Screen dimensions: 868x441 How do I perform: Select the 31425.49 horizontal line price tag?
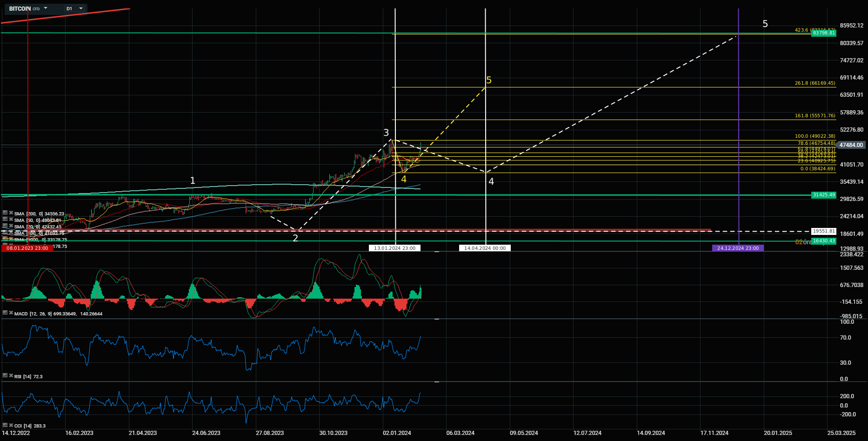pos(823,195)
